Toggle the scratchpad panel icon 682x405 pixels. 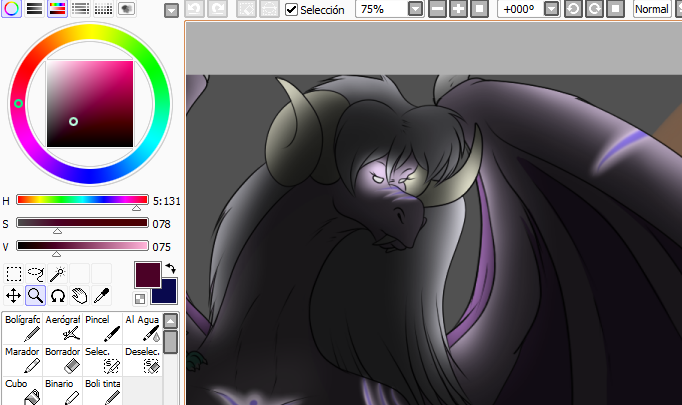pyautogui.click(x=126, y=8)
